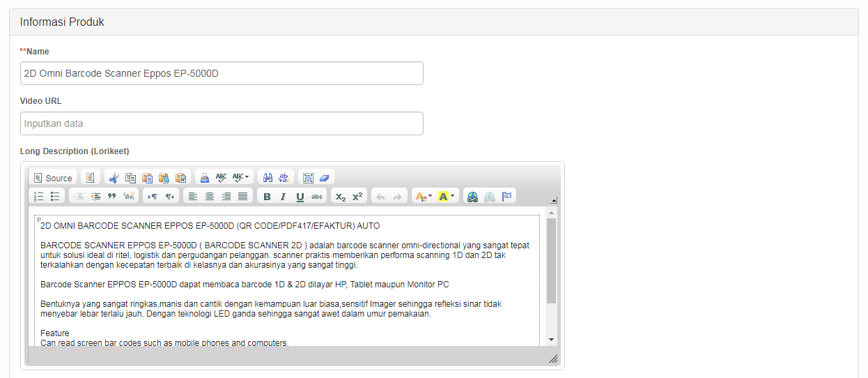Collapse the editor toolbar with small arrow
868x378 pixels.
(x=554, y=200)
